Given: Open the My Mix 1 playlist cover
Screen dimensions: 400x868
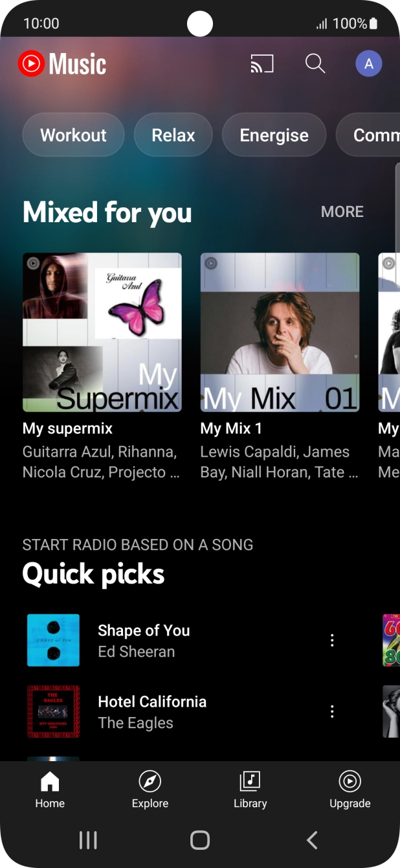Looking at the screenshot, I should 280,332.
